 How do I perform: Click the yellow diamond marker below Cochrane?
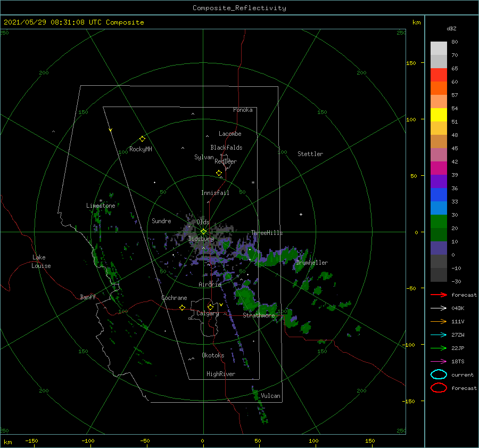coord(183,307)
